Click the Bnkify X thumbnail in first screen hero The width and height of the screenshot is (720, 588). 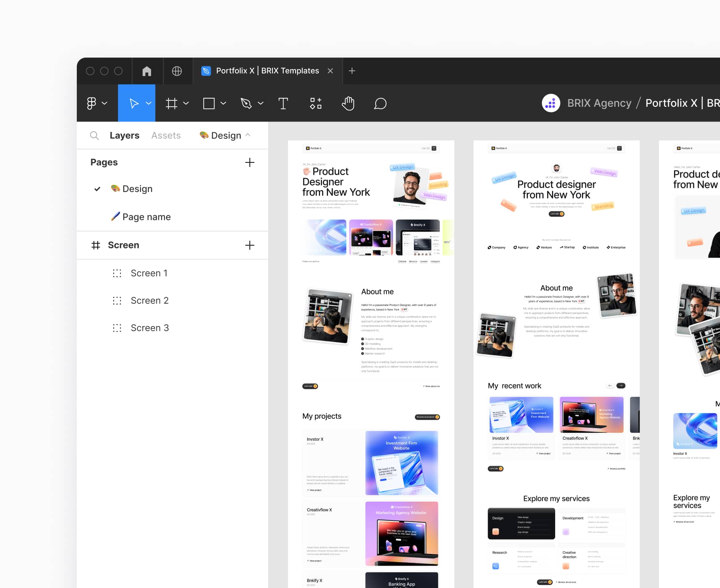click(418, 237)
